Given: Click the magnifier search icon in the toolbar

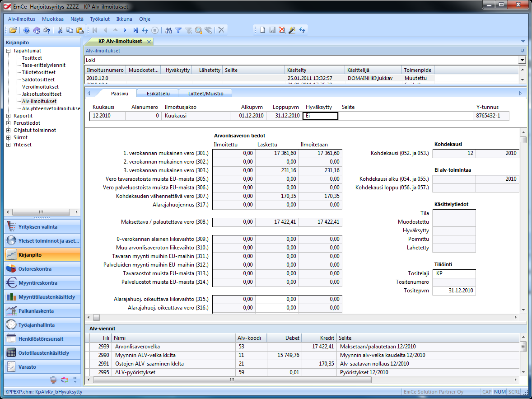Looking at the screenshot, I should click(198, 30).
